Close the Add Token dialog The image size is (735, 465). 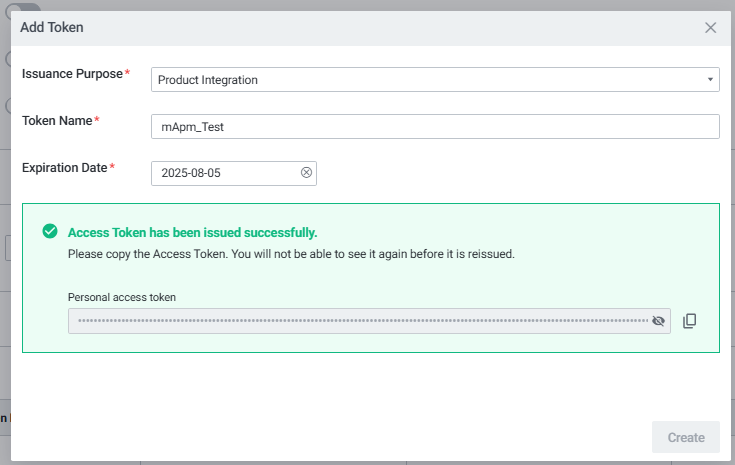coord(710,28)
